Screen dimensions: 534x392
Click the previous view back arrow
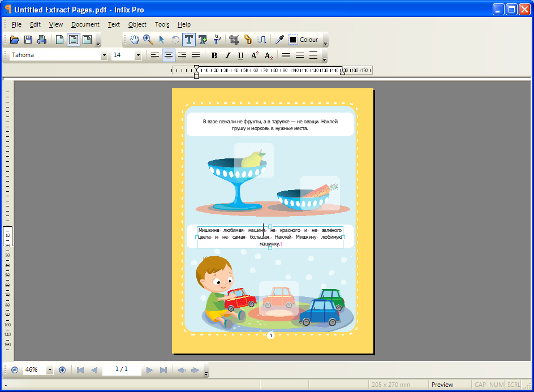[x=181, y=370]
